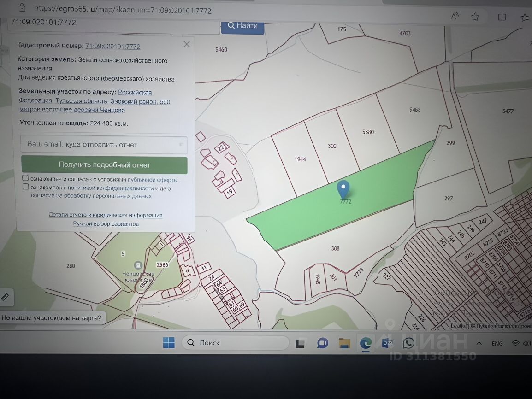The width and height of the screenshot is (532, 399).
Task: Select parcel 175 on the map
Action: 342,29
